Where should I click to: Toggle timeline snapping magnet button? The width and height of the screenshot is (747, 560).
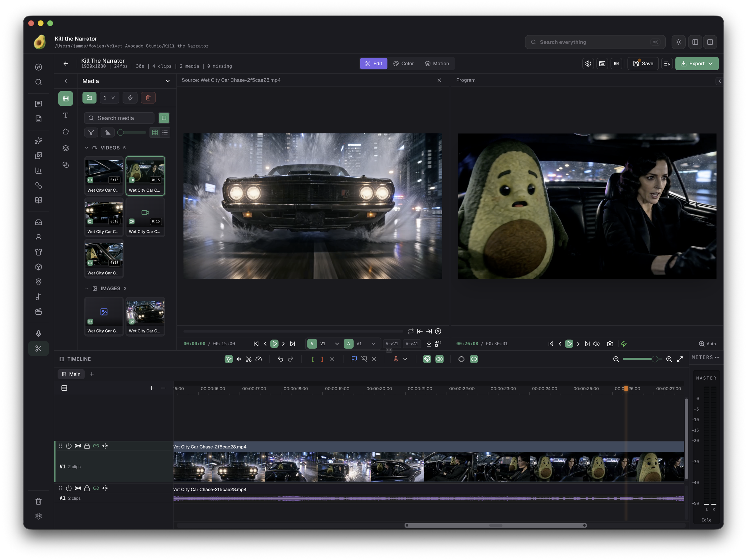427,359
